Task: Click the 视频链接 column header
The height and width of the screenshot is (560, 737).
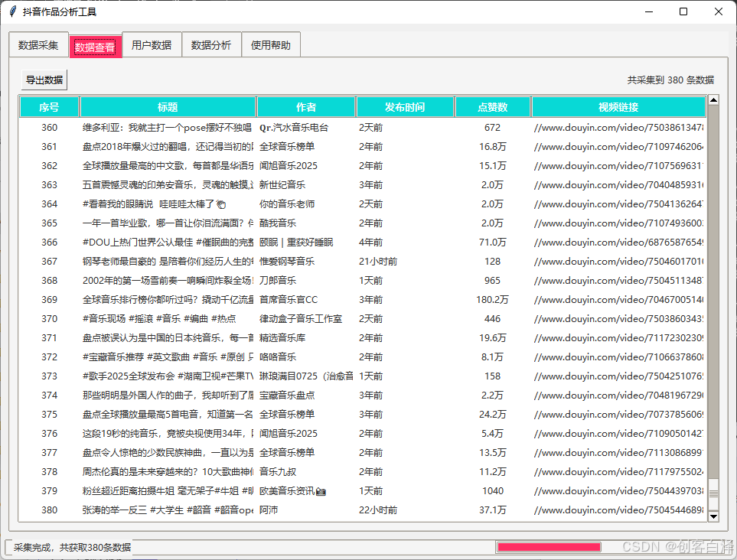Action: click(x=618, y=107)
